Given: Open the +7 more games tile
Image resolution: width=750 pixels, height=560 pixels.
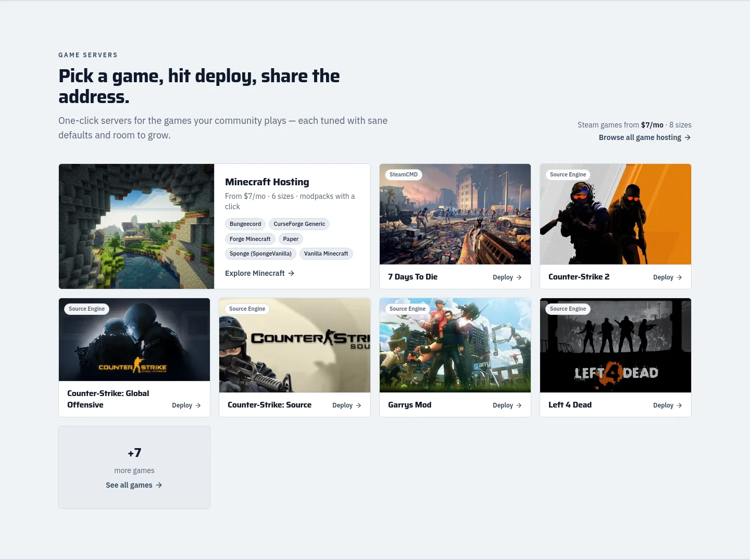Looking at the screenshot, I should (134, 467).
